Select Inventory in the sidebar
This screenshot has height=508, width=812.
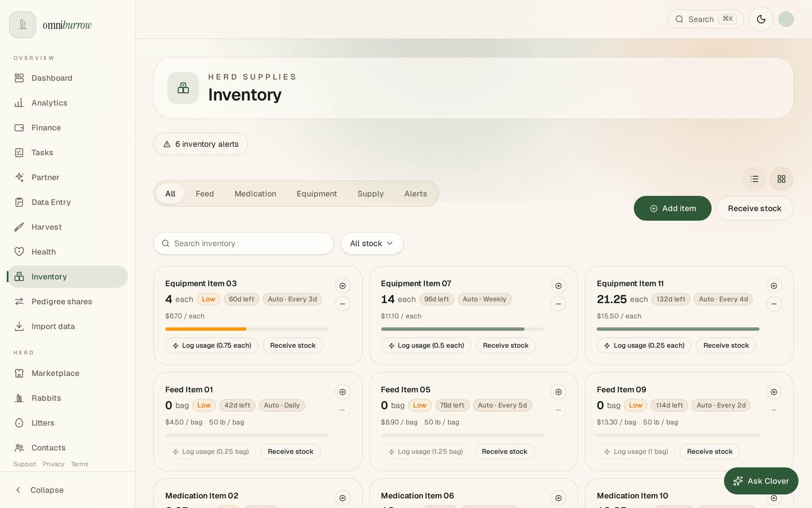click(67, 277)
